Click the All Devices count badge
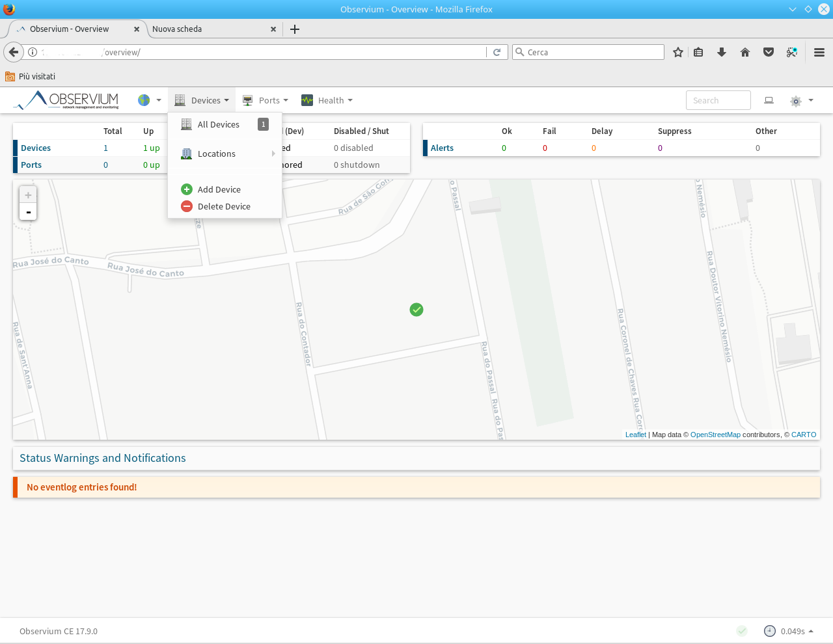 tap(263, 124)
